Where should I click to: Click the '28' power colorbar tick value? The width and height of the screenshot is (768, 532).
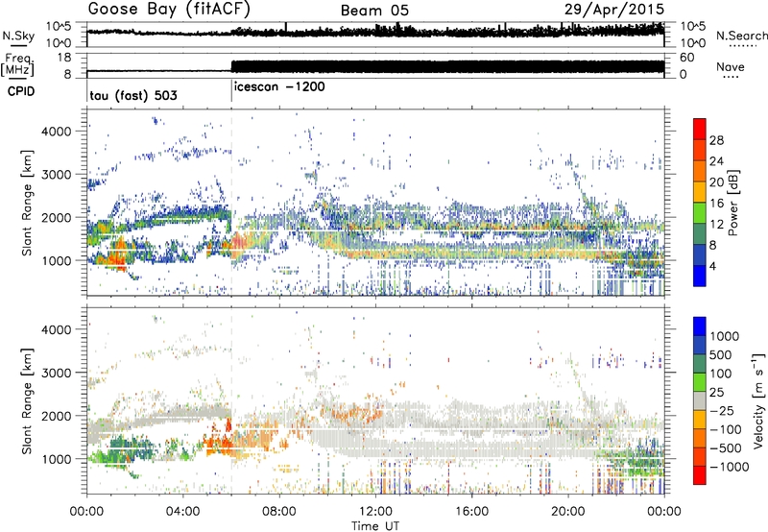[x=716, y=140]
